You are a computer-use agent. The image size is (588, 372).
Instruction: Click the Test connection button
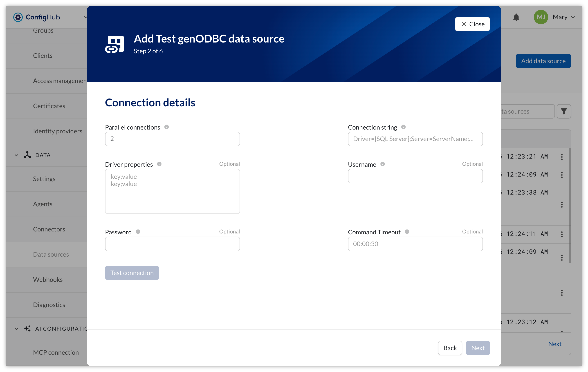coord(132,273)
